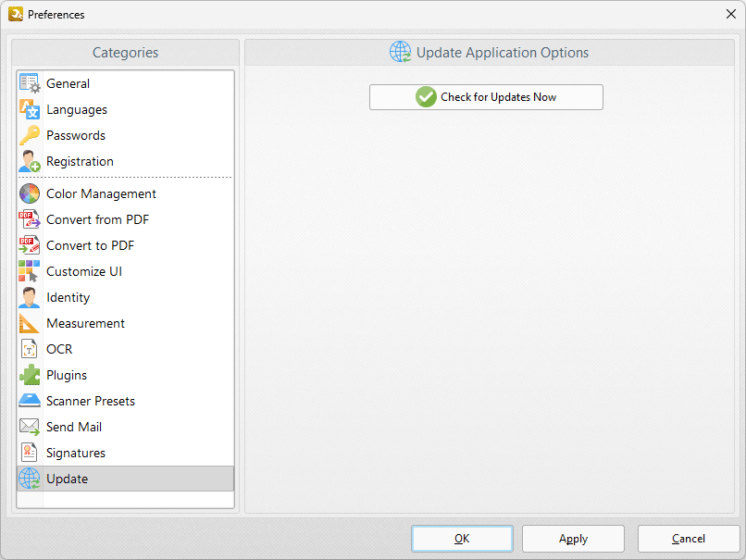
Task: Click the Send Mail envelope icon
Action: [30, 427]
